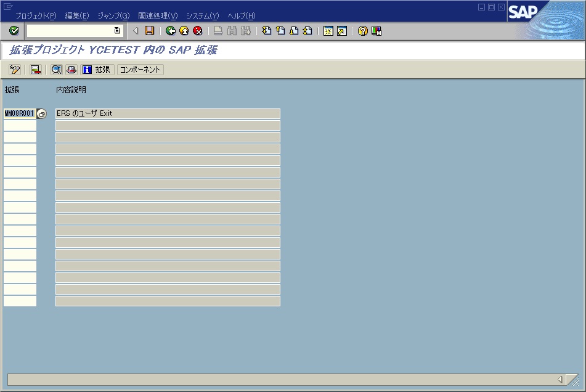Click the magnifier display icon below the title
Image resolution: width=586 pixels, height=392 pixels.
pyautogui.click(x=55, y=70)
